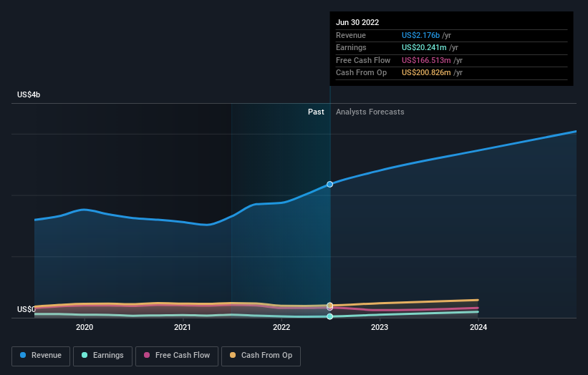The width and height of the screenshot is (588, 375).
Task: Click the Past label
Action: coord(316,112)
